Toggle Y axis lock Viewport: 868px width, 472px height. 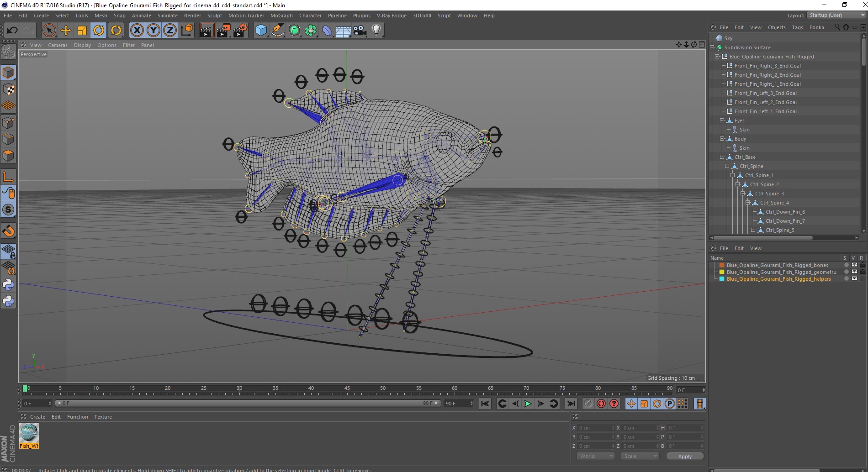pyautogui.click(x=153, y=31)
